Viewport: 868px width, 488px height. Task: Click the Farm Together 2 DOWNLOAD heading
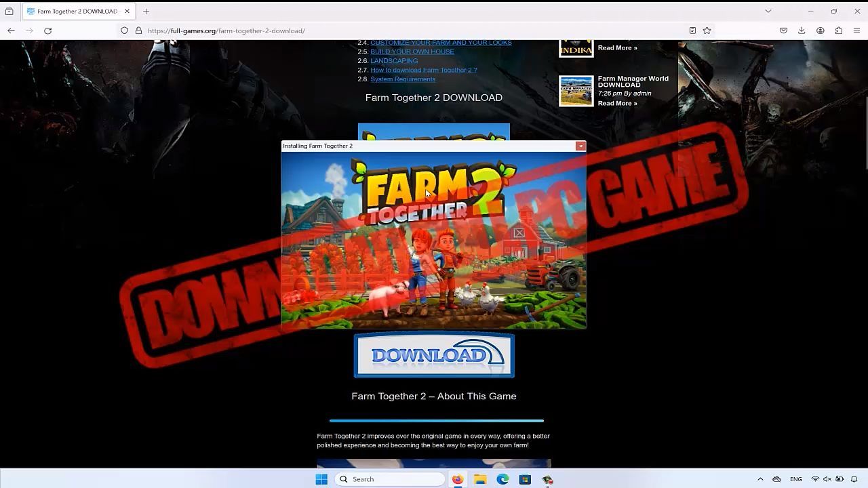pyautogui.click(x=434, y=98)
